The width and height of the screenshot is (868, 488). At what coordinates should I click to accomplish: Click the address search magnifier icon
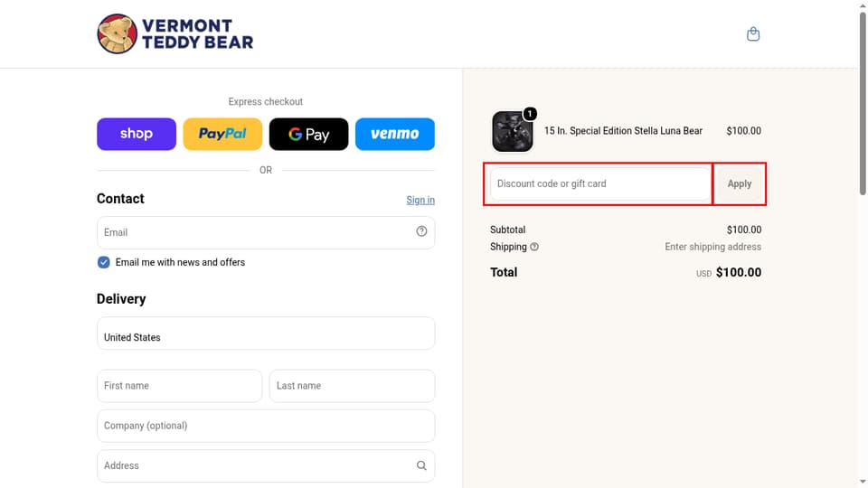click(x=422, y=466)
